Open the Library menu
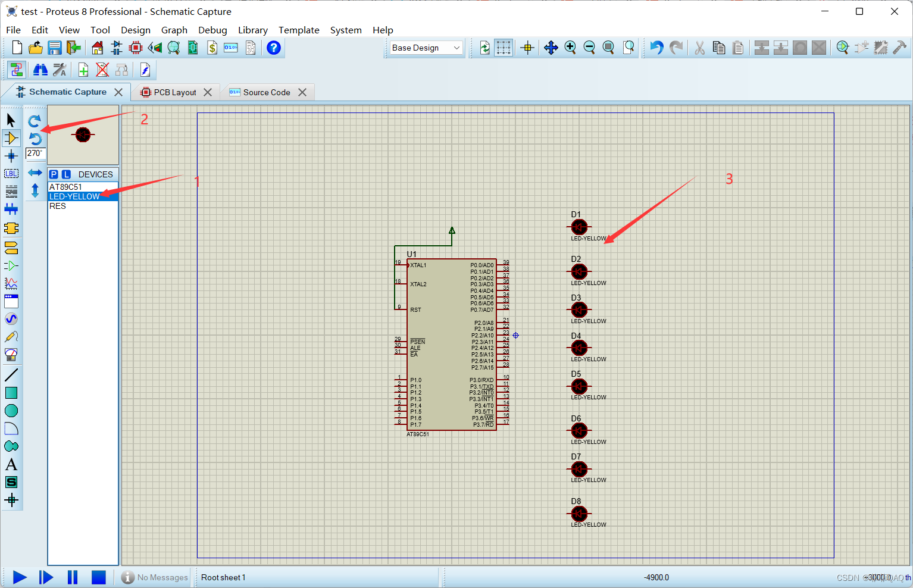913x588 pixels. click(253, 30)
